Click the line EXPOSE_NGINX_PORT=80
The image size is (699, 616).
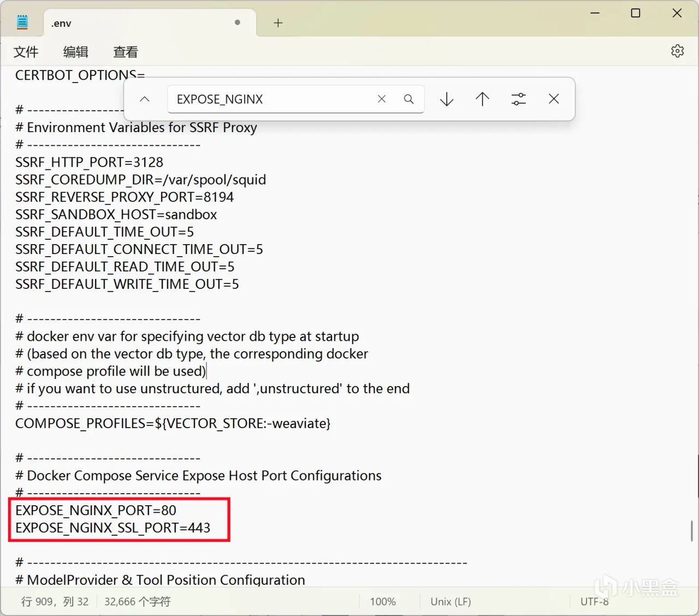click(x=96, y=511)
